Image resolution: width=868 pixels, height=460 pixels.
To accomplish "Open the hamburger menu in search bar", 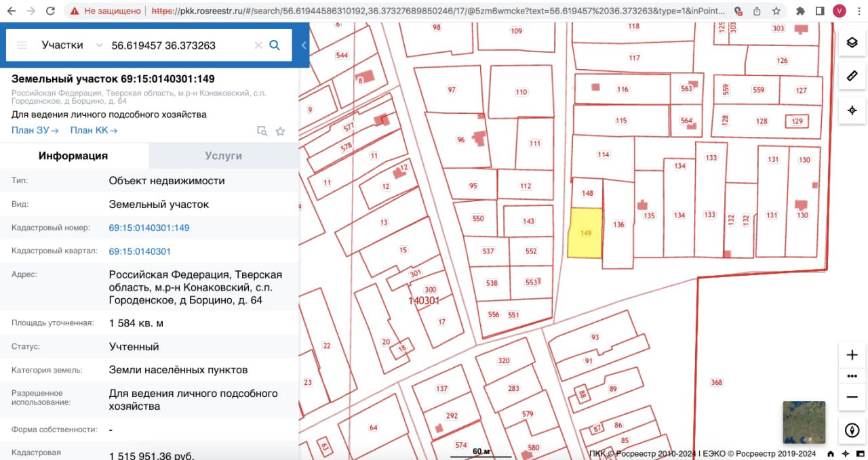I will [x=22, y=45].
